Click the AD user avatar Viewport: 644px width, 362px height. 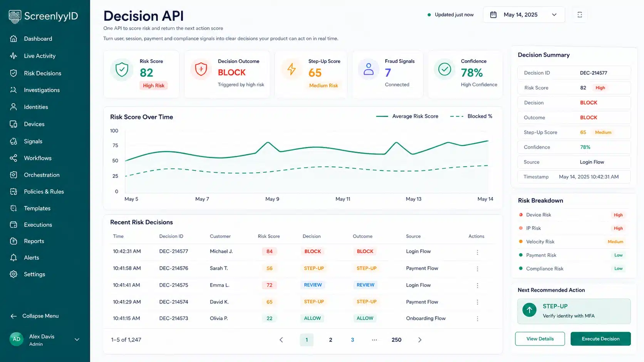[17, 339]
